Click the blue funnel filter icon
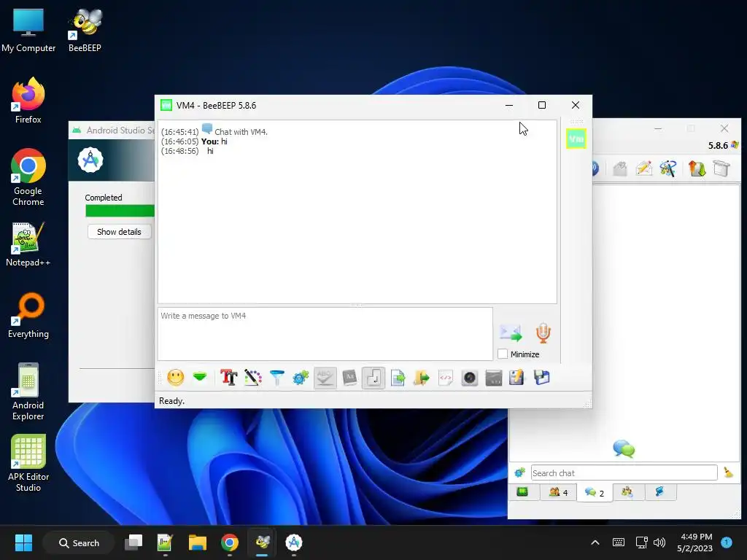747x560 pixels. click(276, 378)
